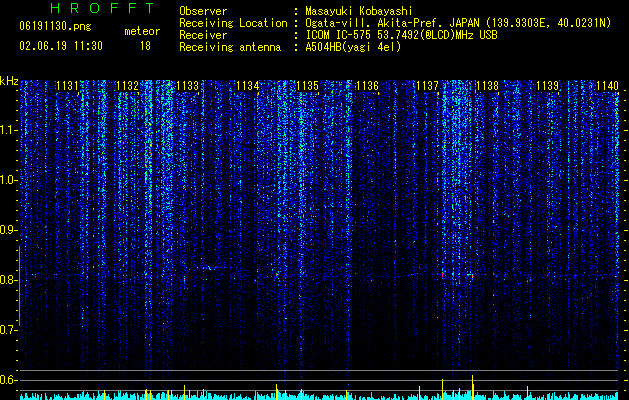The width and height of the screenshot is (629, 400).
Task: Click the 1139 time marker
Action: [x=548, y=86]
